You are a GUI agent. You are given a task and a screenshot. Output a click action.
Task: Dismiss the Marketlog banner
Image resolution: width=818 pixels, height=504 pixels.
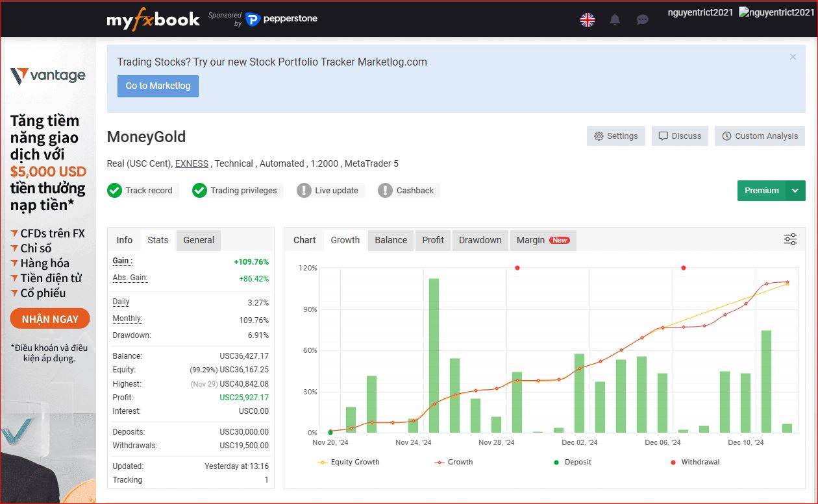[793, 57]
